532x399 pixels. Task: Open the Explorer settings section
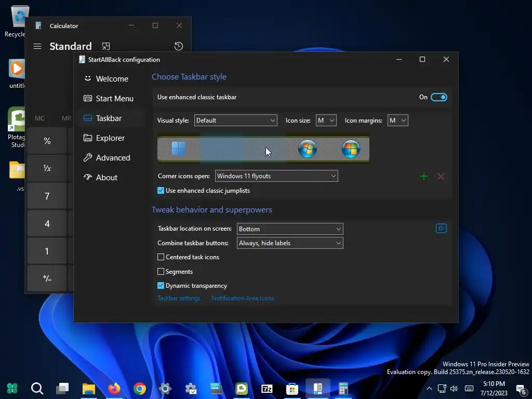112,138
